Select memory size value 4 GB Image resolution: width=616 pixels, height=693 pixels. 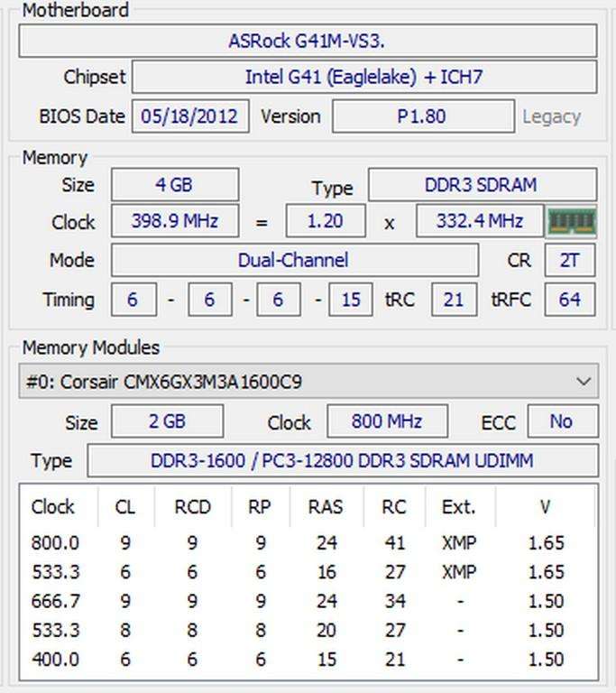tap(175, 185)
